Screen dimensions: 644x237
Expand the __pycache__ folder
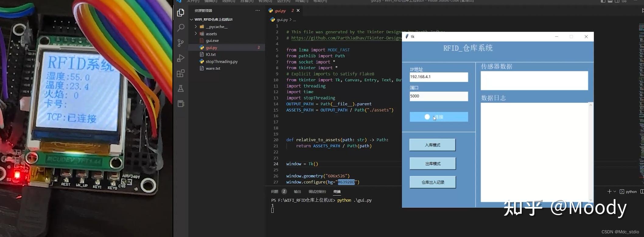click(196, 26)
